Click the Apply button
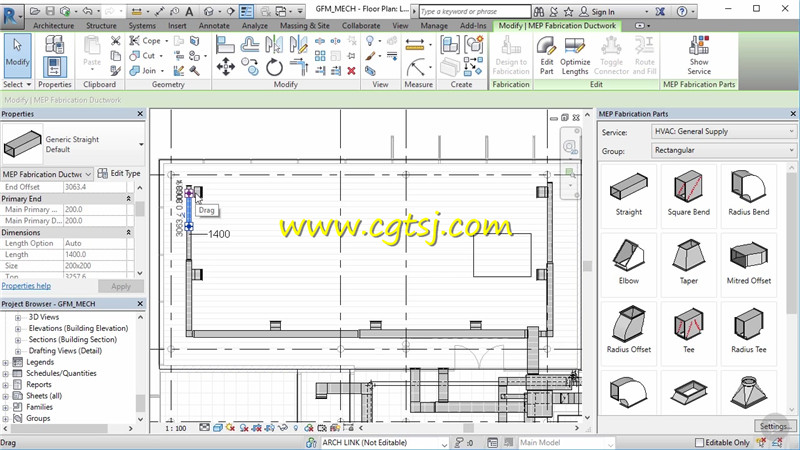This screenshot has width=800, height=450. [121, 286]
